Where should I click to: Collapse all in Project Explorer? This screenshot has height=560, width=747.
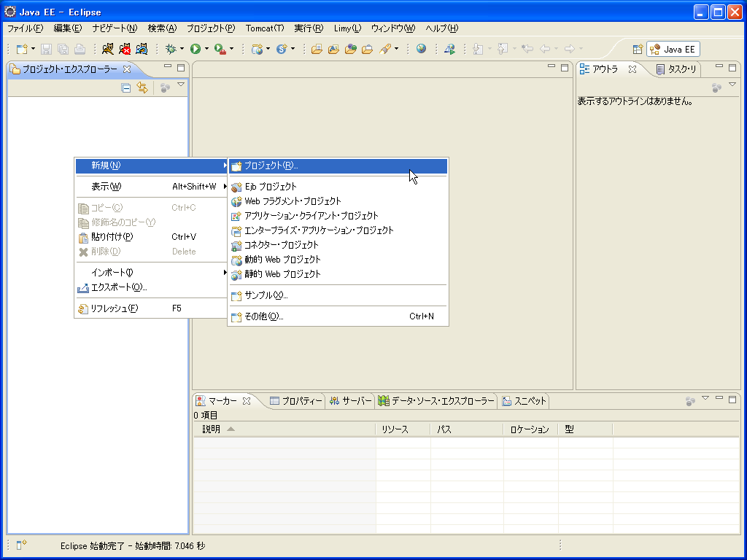click(x=125, y=87)
